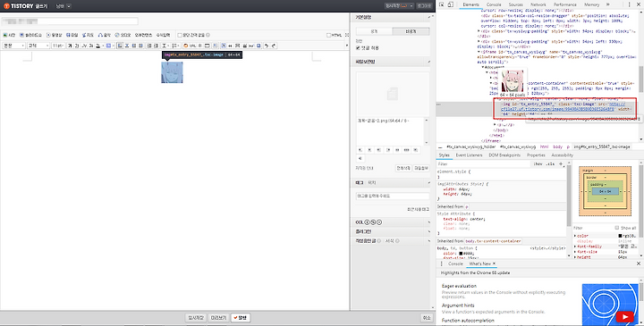
Task: Insert a video with 동영상 tool
Action: (x=55, y=35)
